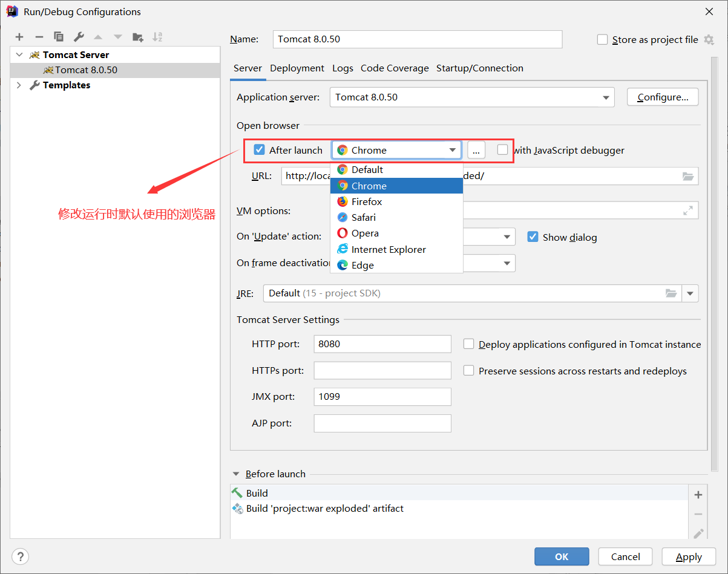The height and width of the screenshot is (574, 728).
Task: Choose Default browser from list
Action: tap(396, 169)
